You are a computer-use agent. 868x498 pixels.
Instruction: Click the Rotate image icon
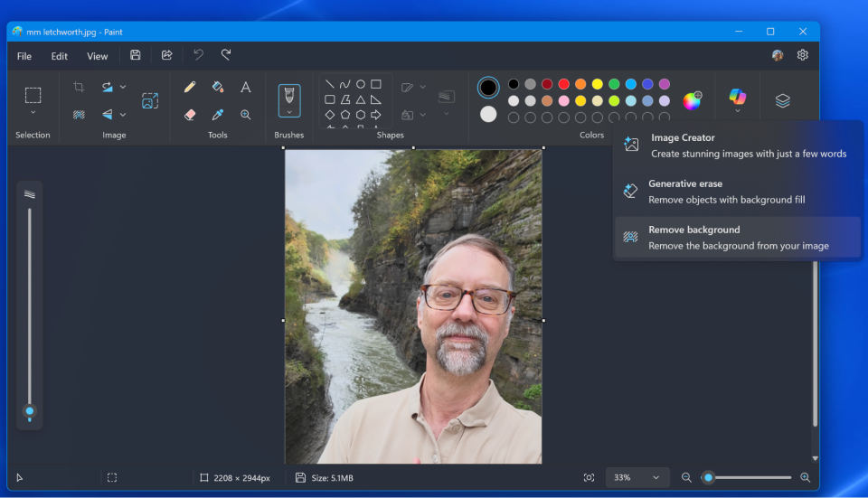(108, 87)
